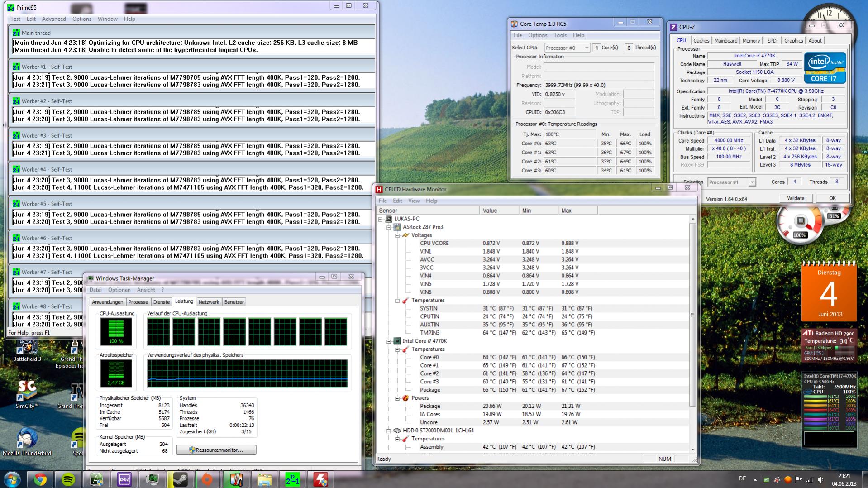The height and width of the screenshot is (488, 868).
Task: Open Windows Explorer from the taskbar
Action: tap(264, 479)
